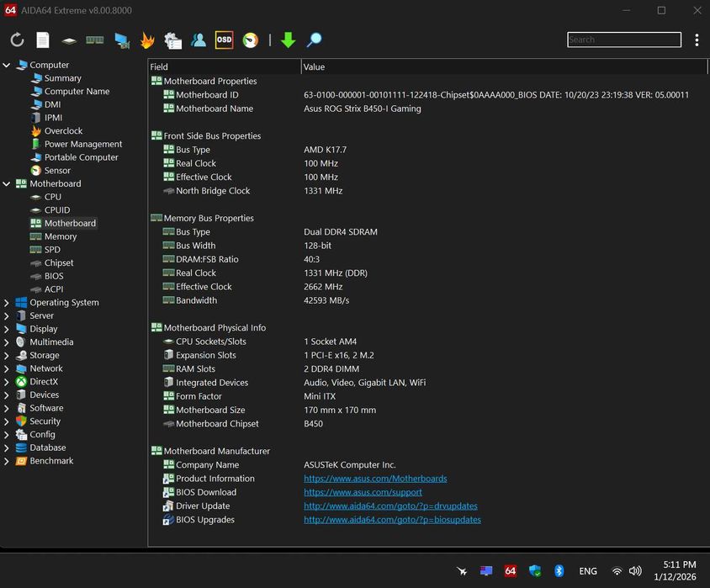Select the SPD tree item

coord(52,250)
